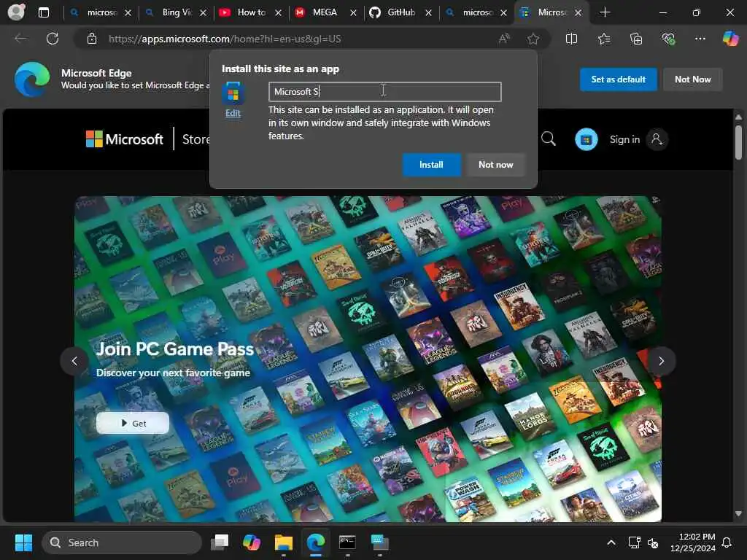Open the Microsoft Store search icon
The image size is (747, 560).
pos(549,139)
